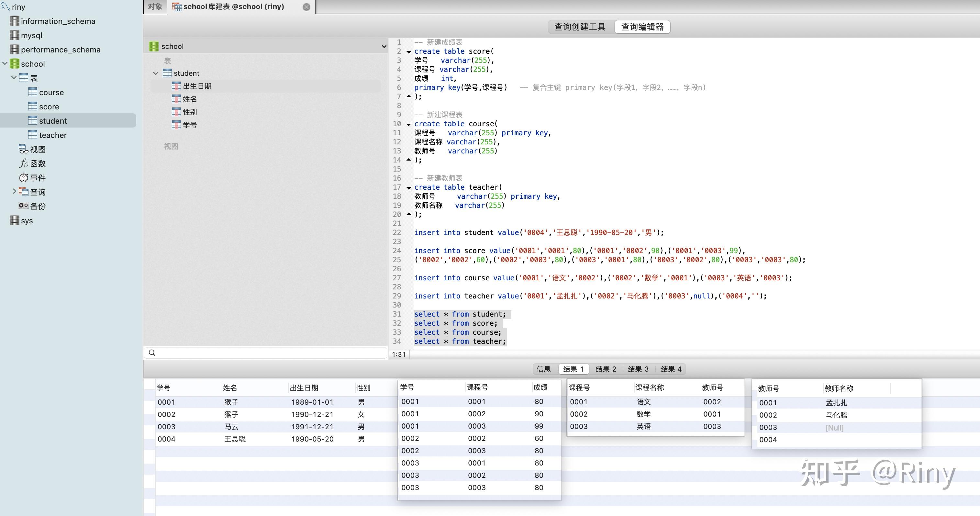Click the course table icon
This screenshot has width=980, height=516.
point(33,92)
